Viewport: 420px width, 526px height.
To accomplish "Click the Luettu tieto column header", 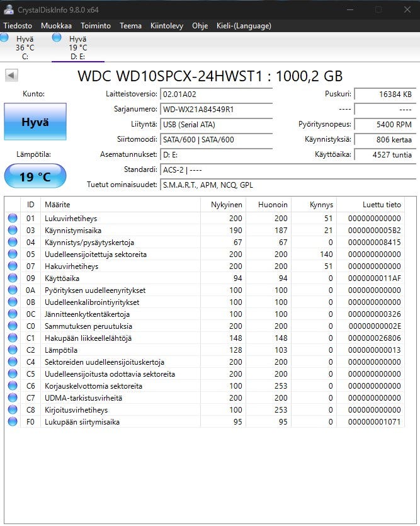I will (x=371, y=205).
